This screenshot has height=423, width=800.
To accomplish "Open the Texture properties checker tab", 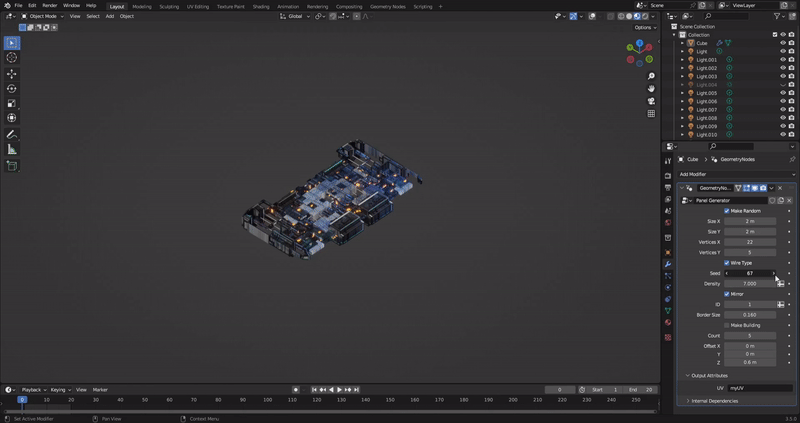I will (668, 337).
